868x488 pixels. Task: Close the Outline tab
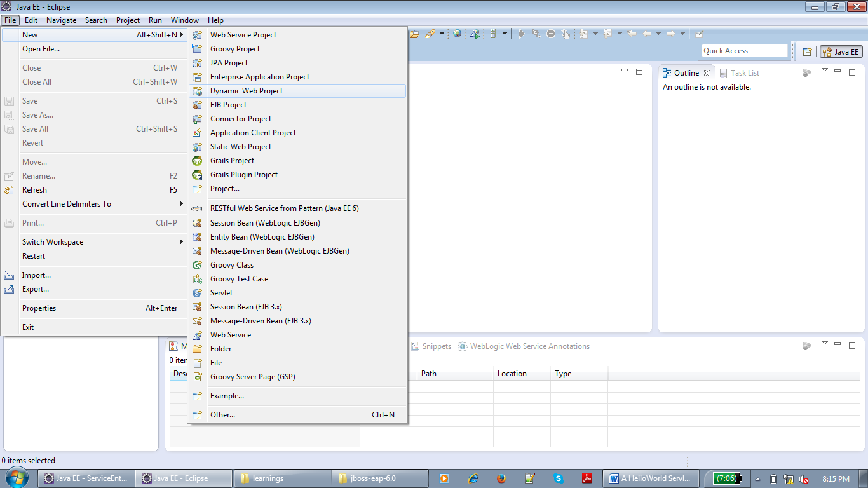(707, 73)
